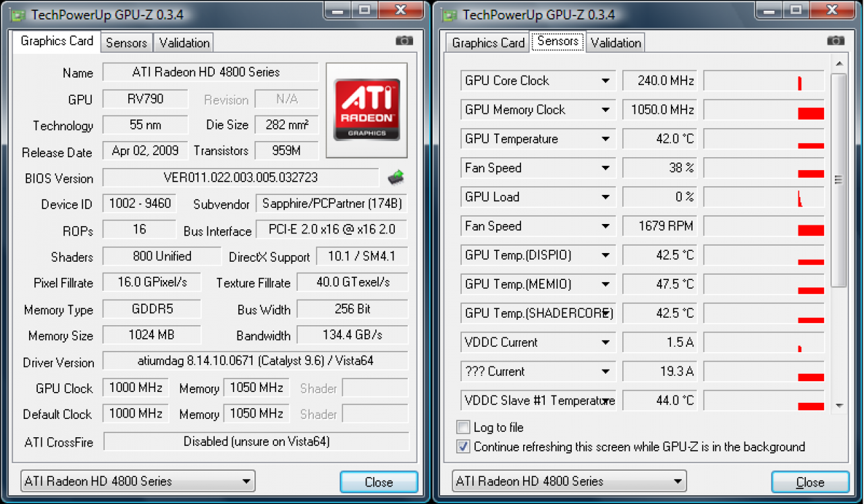Click Close button in Sensors window

click(x=810, y=482)
